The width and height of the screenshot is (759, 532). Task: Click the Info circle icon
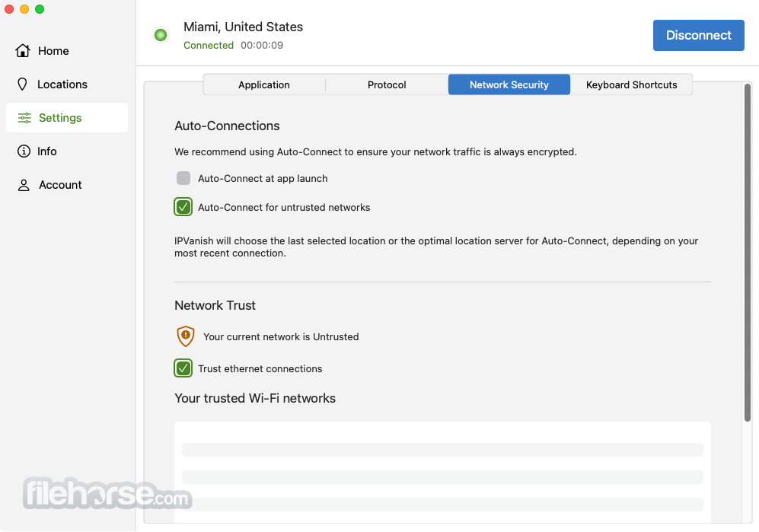(x=24, y=151)
